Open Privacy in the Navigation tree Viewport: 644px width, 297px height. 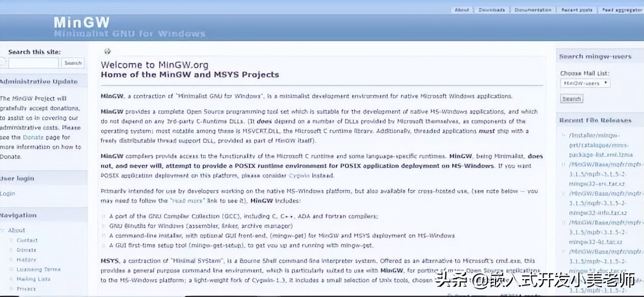(26, 288)
